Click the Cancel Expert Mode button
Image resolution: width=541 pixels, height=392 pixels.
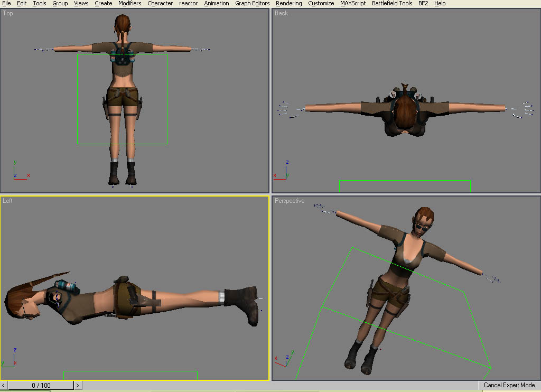(509, 385)
